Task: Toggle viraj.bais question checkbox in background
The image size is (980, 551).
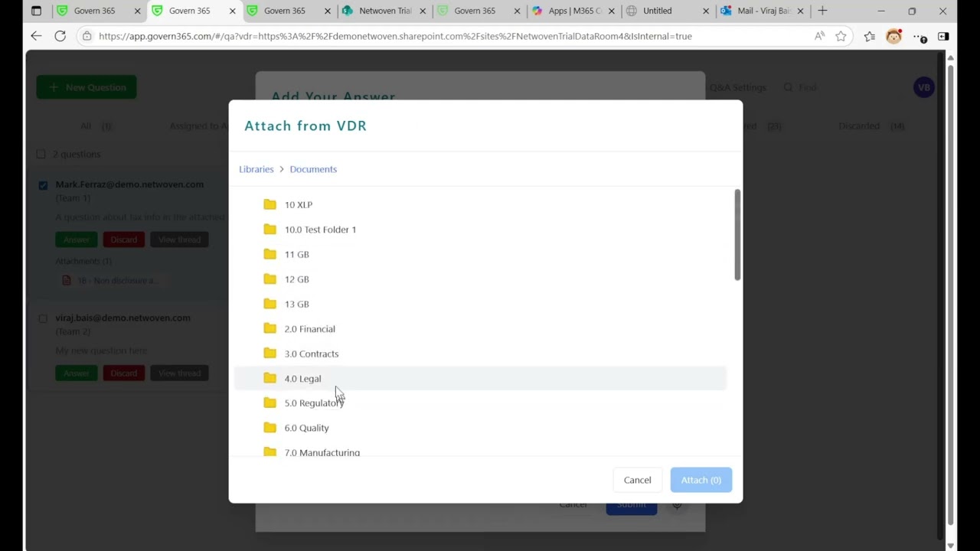Action: point(43,318)
